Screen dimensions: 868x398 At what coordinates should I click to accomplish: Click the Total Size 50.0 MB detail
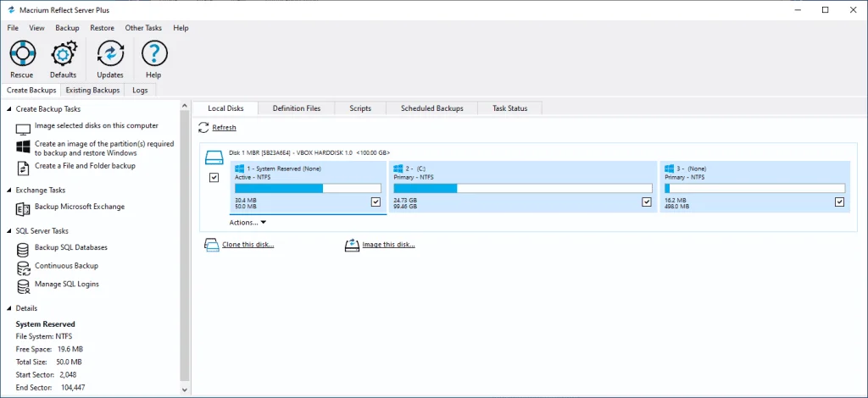pyautogui.click(x=48, y=362)
